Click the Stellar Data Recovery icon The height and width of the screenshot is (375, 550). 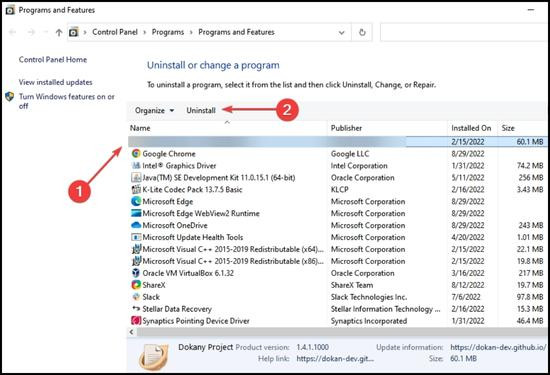point(136,308)
